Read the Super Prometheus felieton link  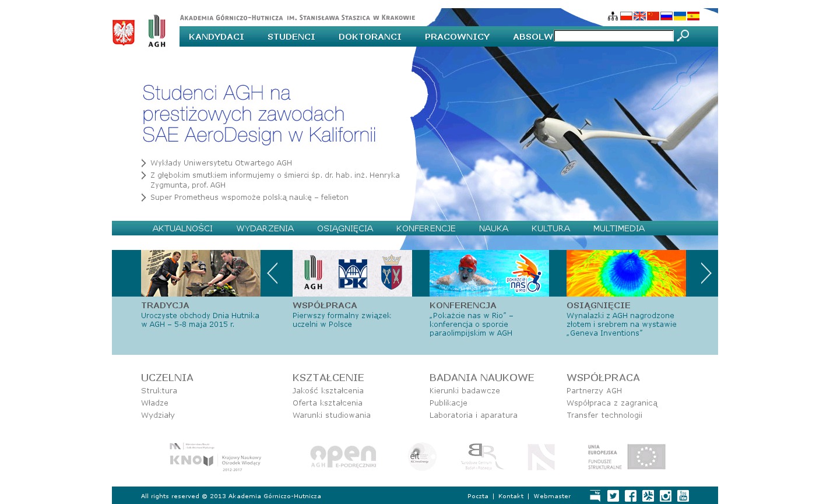point(249,198)
